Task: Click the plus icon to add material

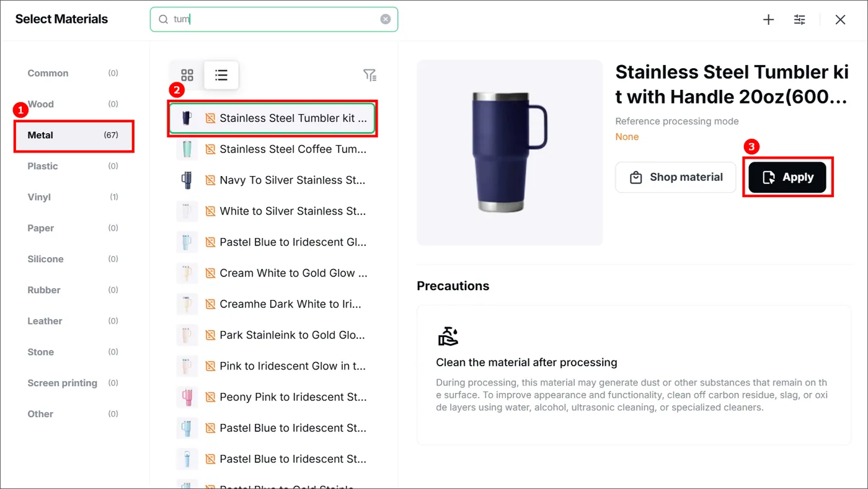Action: (768, 20)
